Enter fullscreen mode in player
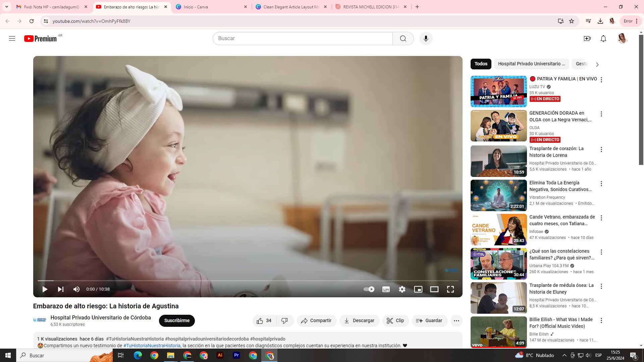 [450, 289]
